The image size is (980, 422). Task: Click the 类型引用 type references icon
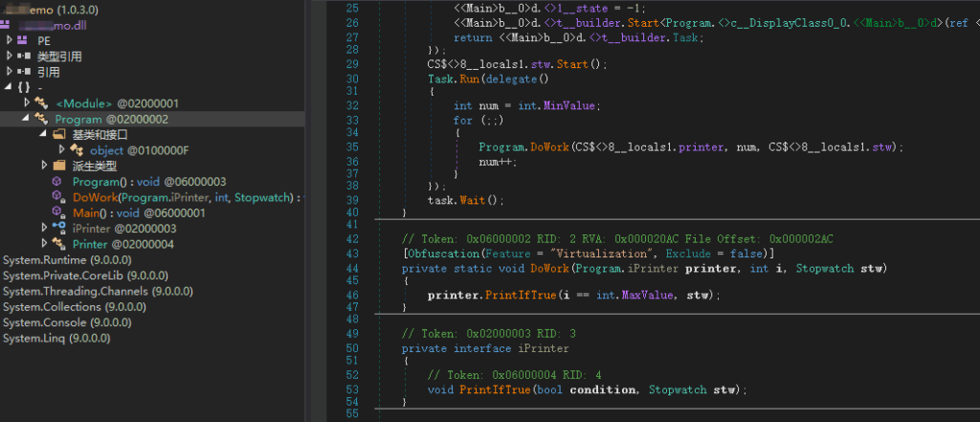click(x=23, y=56)
